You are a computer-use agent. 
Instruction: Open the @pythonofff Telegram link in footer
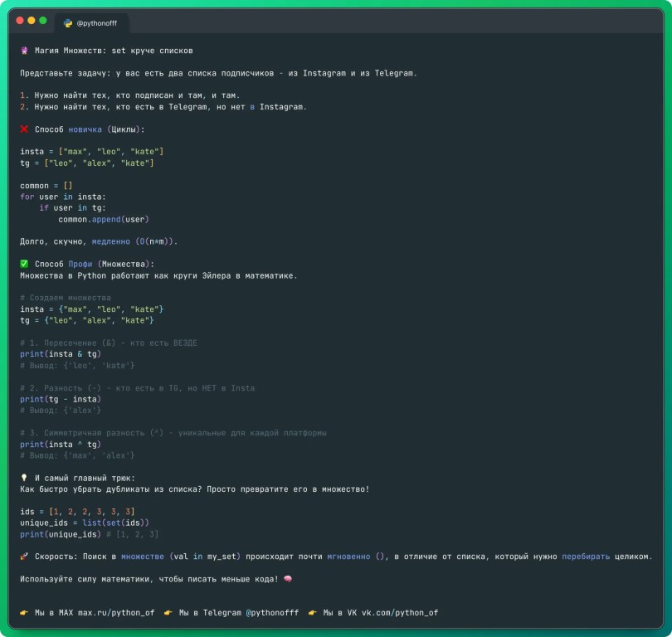click(270, 613)
